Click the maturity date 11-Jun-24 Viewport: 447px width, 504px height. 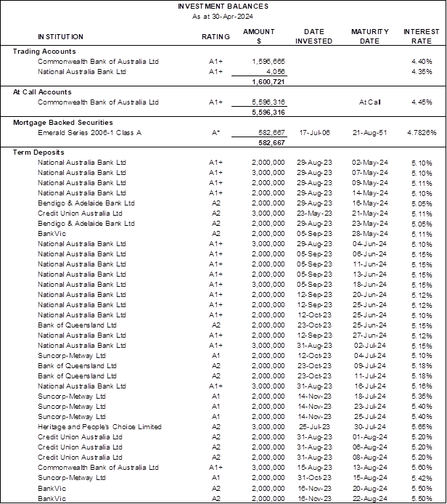369,264
